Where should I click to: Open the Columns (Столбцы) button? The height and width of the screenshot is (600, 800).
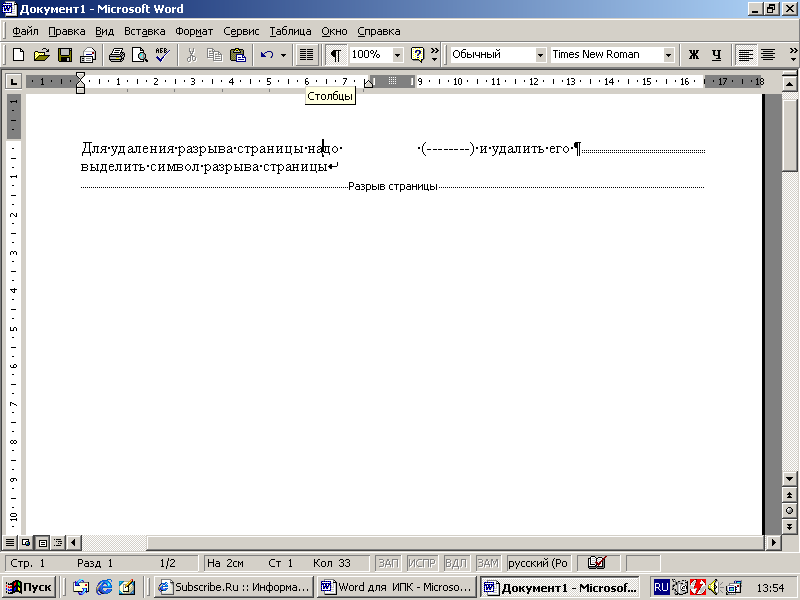coord(306,55)
